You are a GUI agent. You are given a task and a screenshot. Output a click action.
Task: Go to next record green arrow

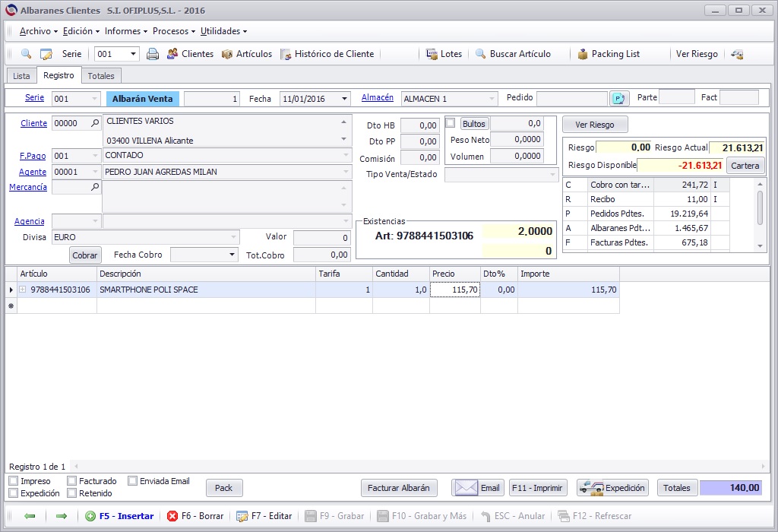[x=62, y=516]
